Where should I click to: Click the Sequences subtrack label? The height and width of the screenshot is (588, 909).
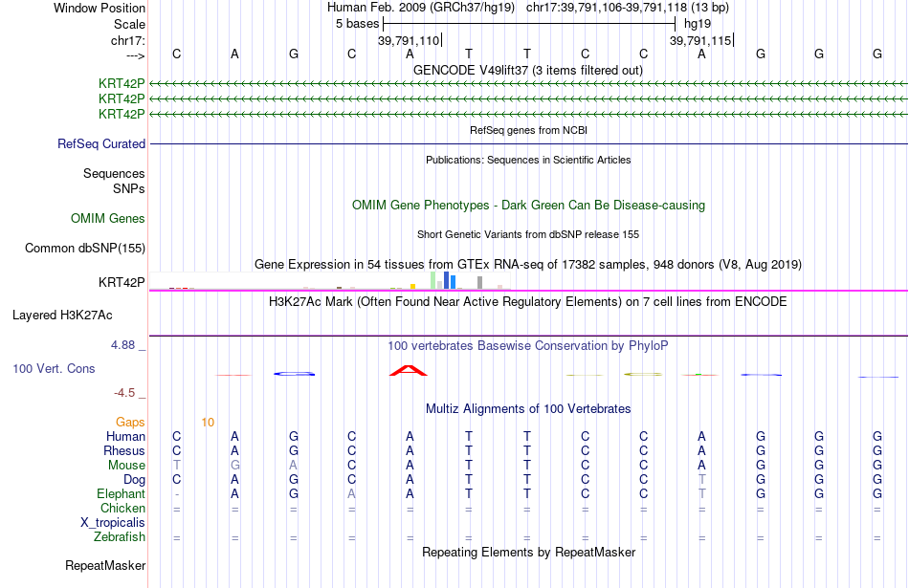pos(114,173)
